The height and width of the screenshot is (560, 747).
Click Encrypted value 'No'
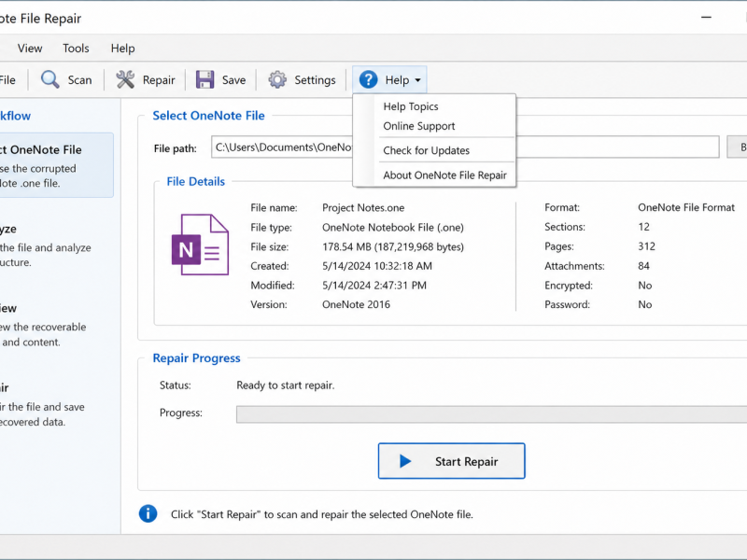pos(644,286)
